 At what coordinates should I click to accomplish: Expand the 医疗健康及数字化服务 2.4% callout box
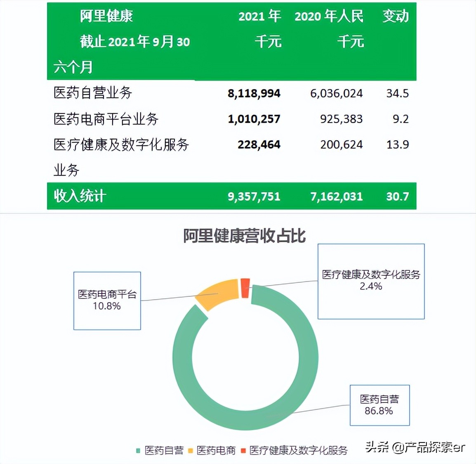coord(371,281)
